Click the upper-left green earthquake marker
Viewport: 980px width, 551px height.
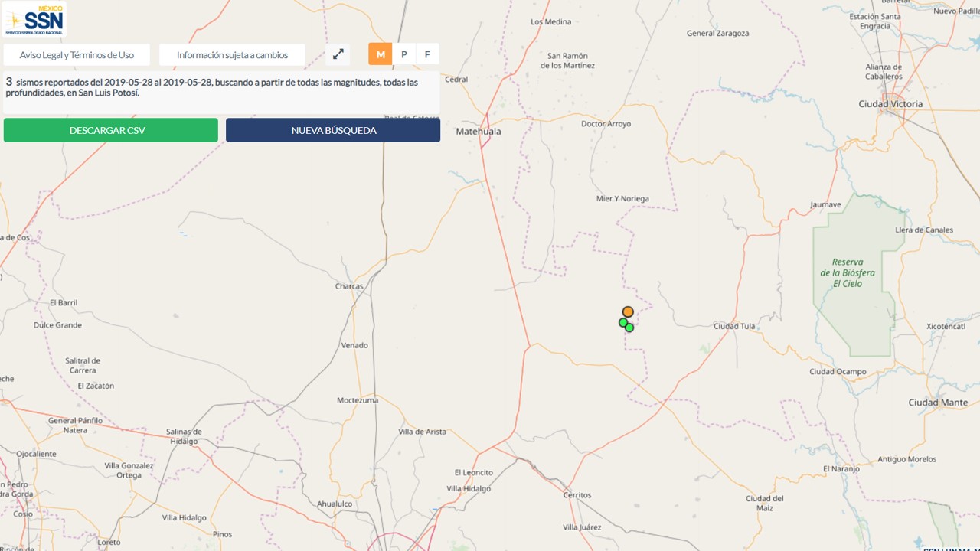point(623,322)
